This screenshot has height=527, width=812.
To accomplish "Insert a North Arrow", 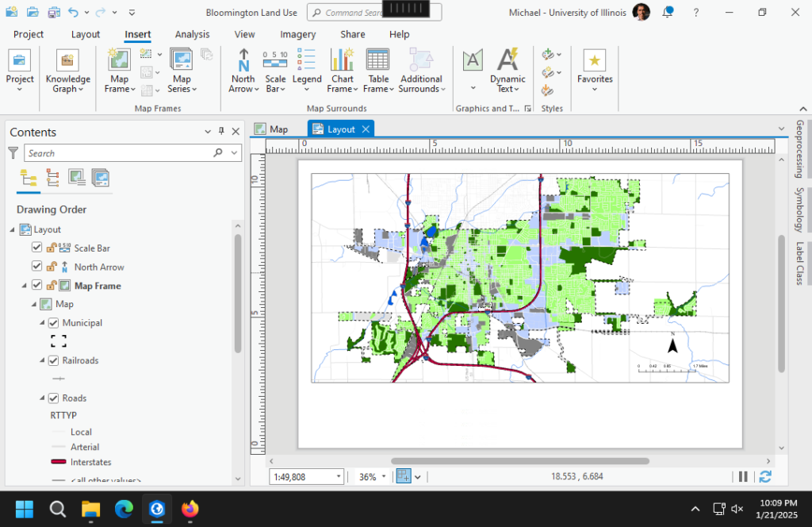I will point(243,71).
